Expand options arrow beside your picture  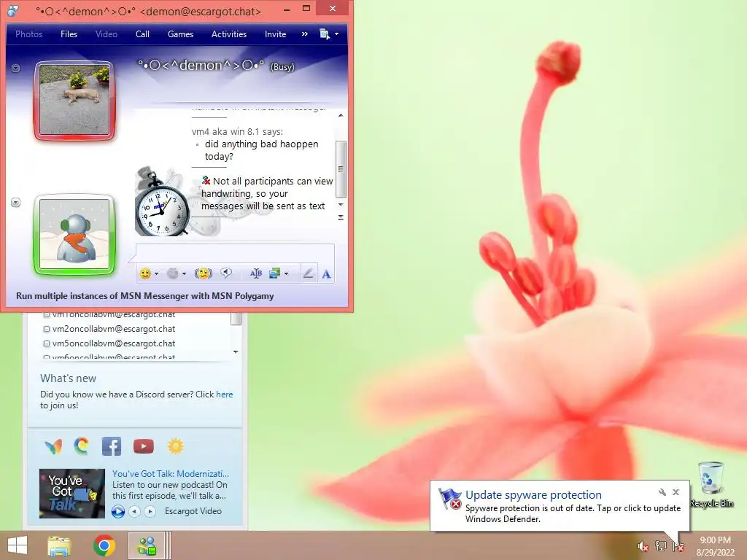tap(16, 203)
